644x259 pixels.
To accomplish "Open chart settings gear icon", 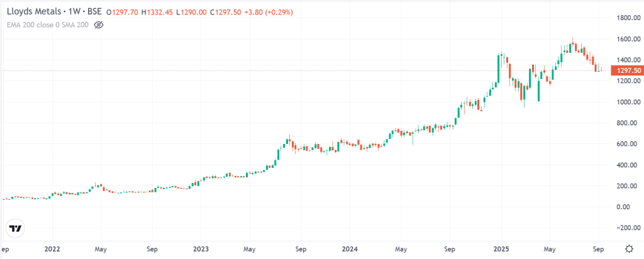I will click(x=629, y=249).
